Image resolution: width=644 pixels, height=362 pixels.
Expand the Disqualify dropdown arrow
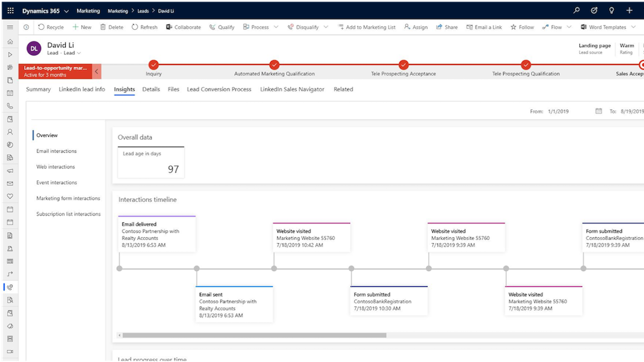326,27
